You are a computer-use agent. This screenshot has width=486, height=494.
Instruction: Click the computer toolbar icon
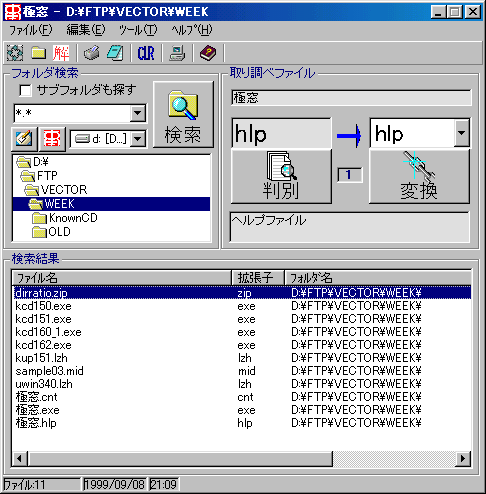coord(177,53)
